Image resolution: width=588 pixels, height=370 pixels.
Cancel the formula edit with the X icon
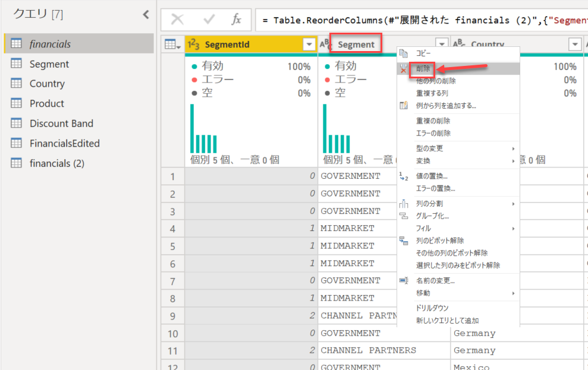click(177, 20)
